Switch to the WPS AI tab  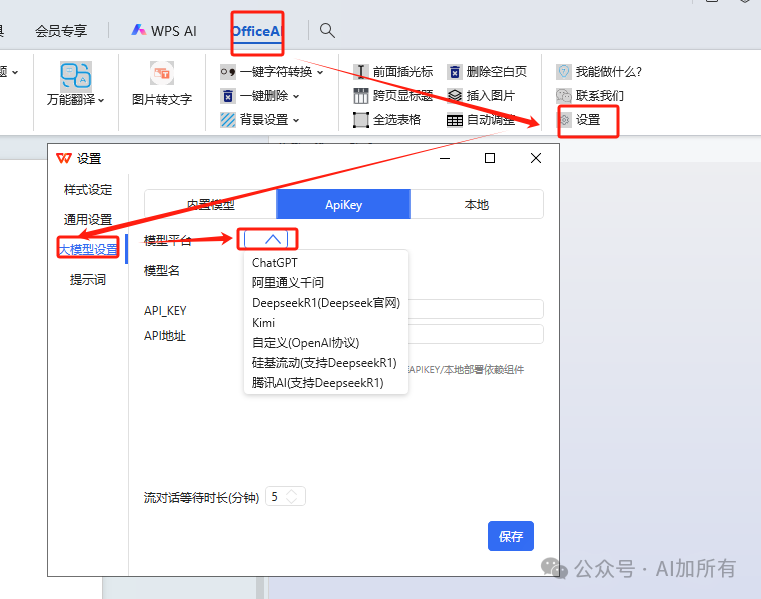pyautogui.click(x=164, y=31)
